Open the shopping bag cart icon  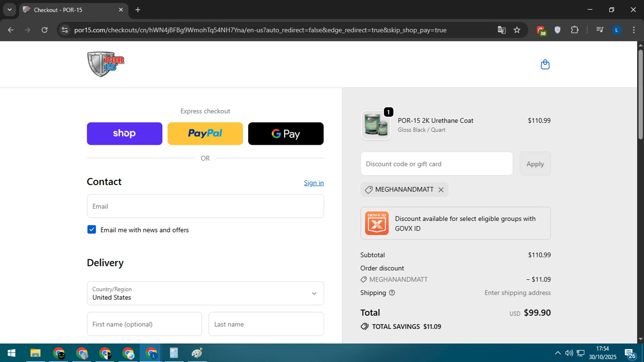(545, 64)
